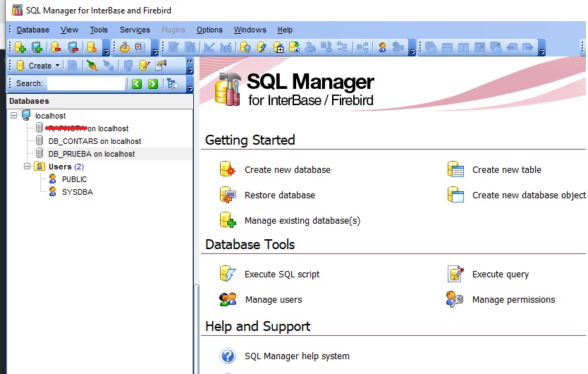Select the SYSDBA user in tree
The height and width of the screenshot is (374, 588).
pos(77,192)
